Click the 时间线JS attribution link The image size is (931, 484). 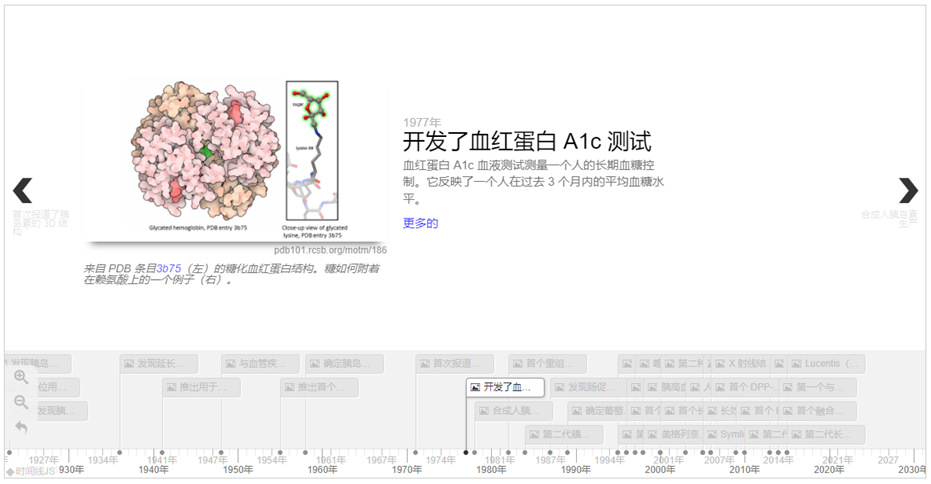click(x=31, y=472)
